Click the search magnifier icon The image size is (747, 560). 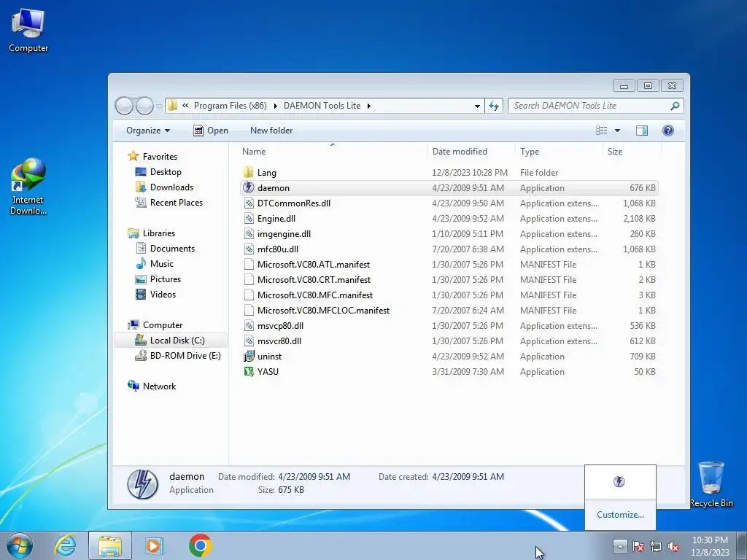(x=675, y=106)
